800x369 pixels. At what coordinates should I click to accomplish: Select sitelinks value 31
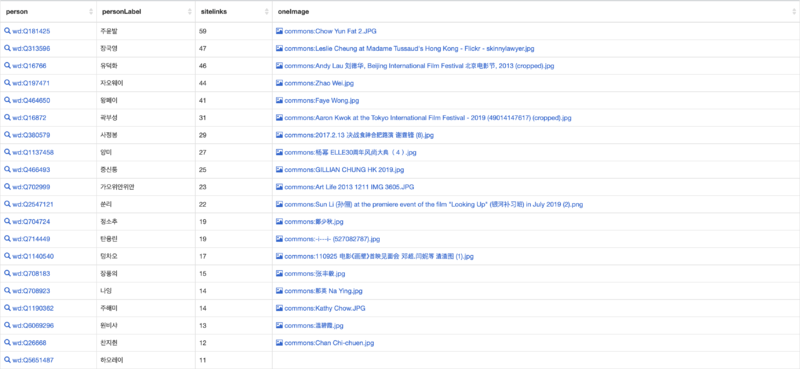203,118
